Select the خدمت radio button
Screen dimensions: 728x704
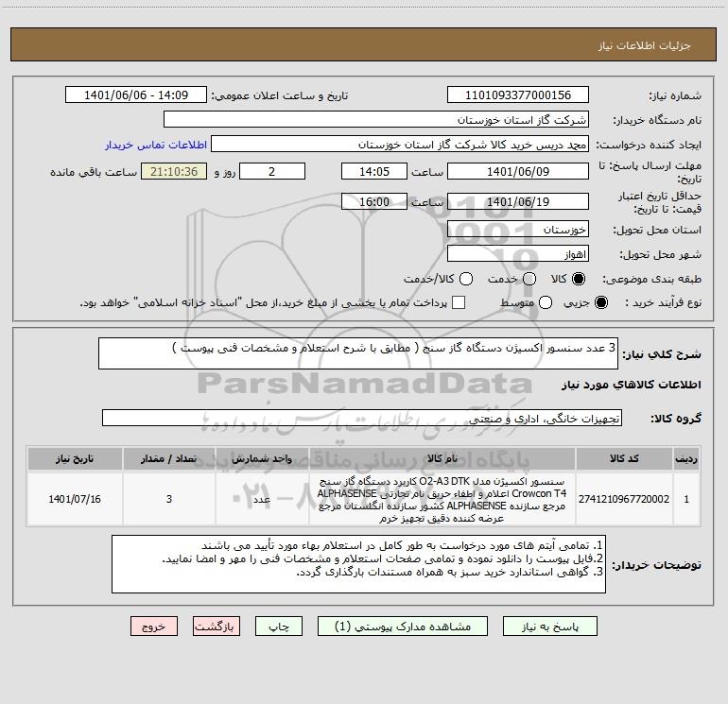(529, 279)
